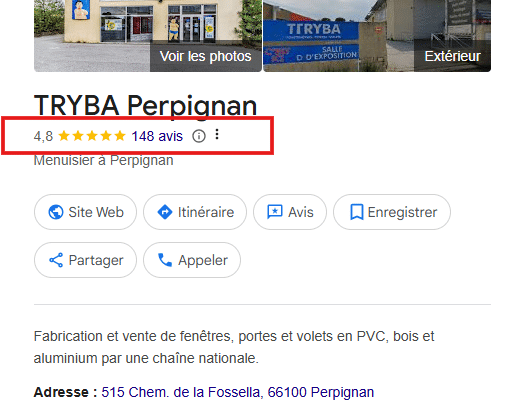
Task: Open the address link 515 Chem. de la Fossella
Action: (x=238, y=392)
